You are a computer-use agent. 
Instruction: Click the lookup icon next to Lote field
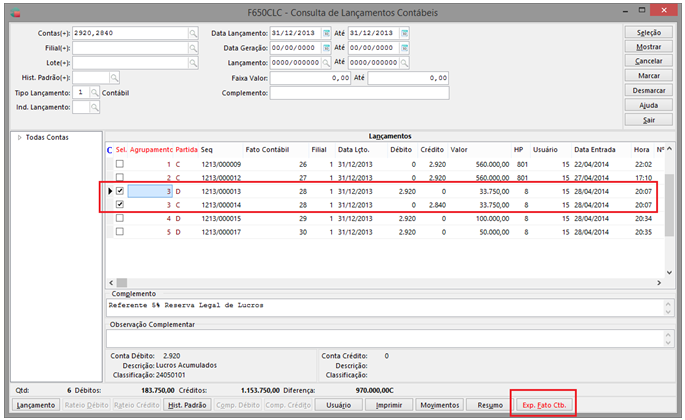(192, 62)
